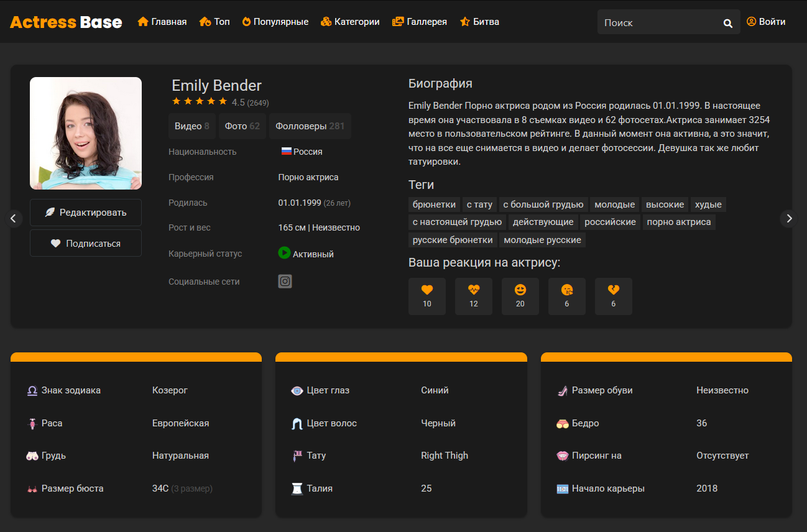Click the icon beside Раса
This screenshot has height=532, width=807.
coord(32,423)
